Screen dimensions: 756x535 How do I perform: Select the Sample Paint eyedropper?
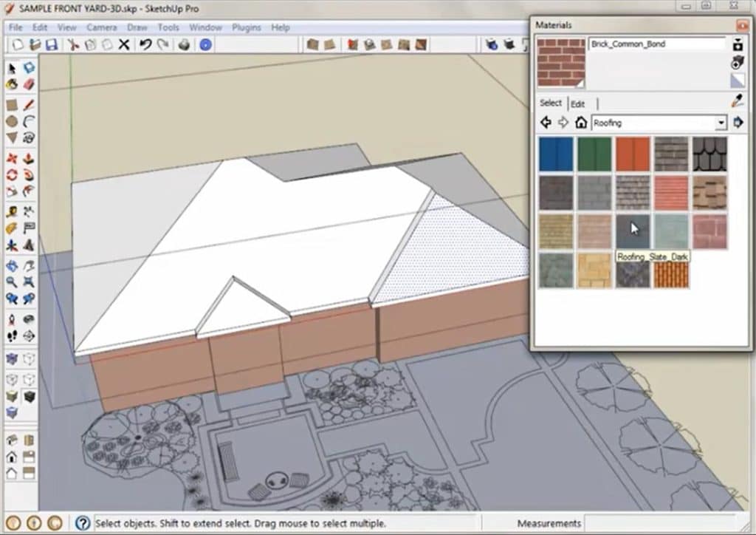[x=738, y=100]
